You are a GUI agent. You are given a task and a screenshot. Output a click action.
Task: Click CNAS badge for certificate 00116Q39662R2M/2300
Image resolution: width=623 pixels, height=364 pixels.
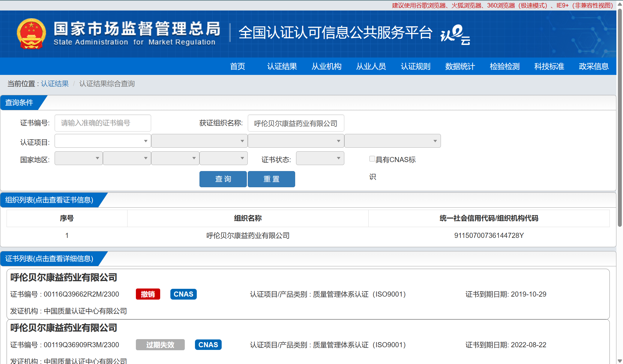point(184,294)
